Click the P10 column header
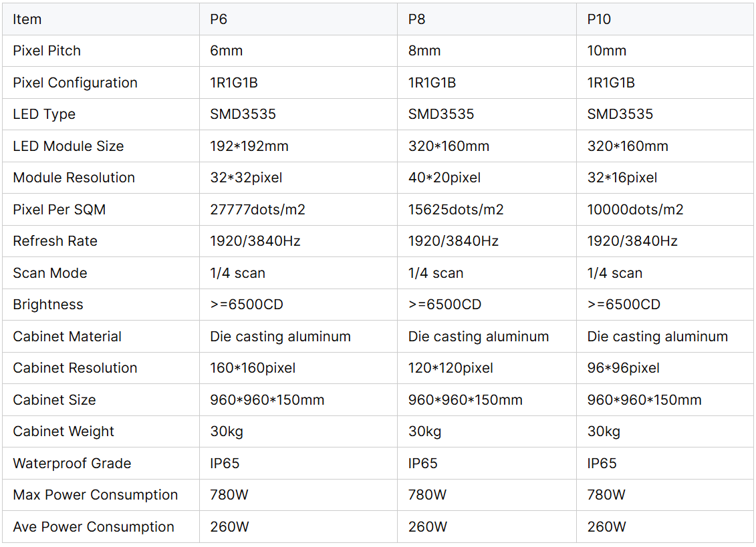This screenshot has height=547, width=756. click(x=599, y=19)
